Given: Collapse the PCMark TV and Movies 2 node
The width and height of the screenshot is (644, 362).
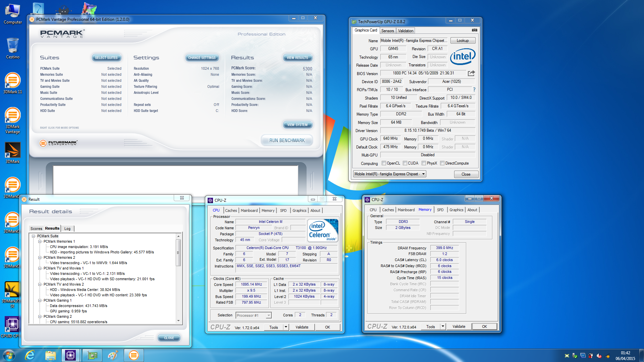Looking at the screenshot, I should 40,284.
